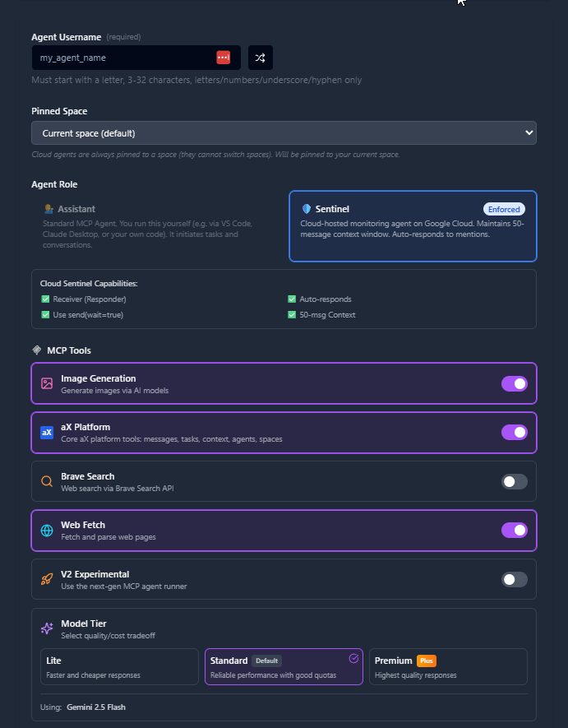Image resolution: width=568 pixels, height=728 pixels.
Task: Open the Pinned Space dropdown
Action: [284, 132]
